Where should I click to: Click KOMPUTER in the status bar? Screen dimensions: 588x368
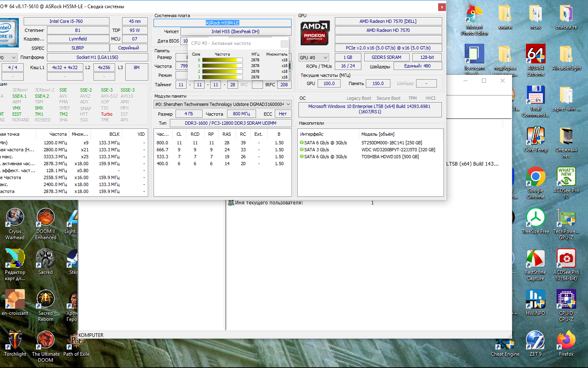91,335
